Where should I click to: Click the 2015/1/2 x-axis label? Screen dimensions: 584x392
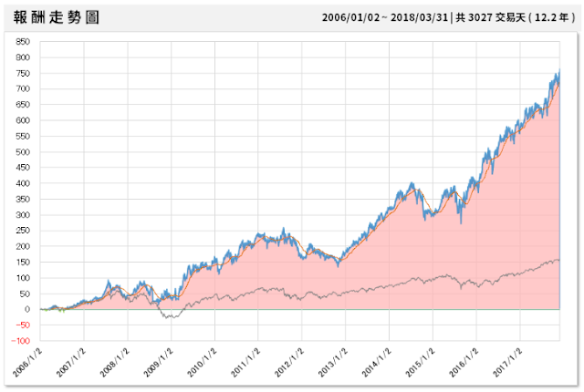pos(420,363)
